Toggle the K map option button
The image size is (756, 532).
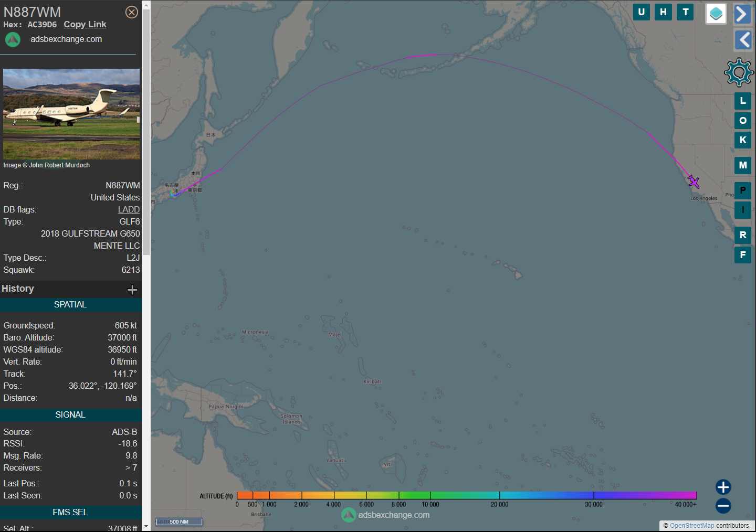pos(743,140)
